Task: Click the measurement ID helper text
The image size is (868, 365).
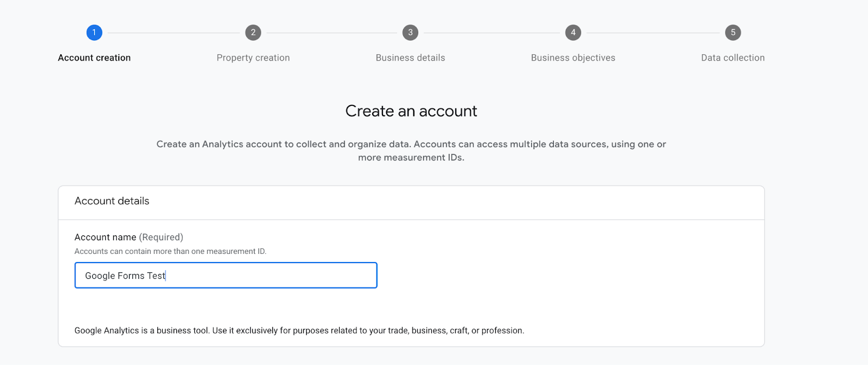Action: point(170,251)
